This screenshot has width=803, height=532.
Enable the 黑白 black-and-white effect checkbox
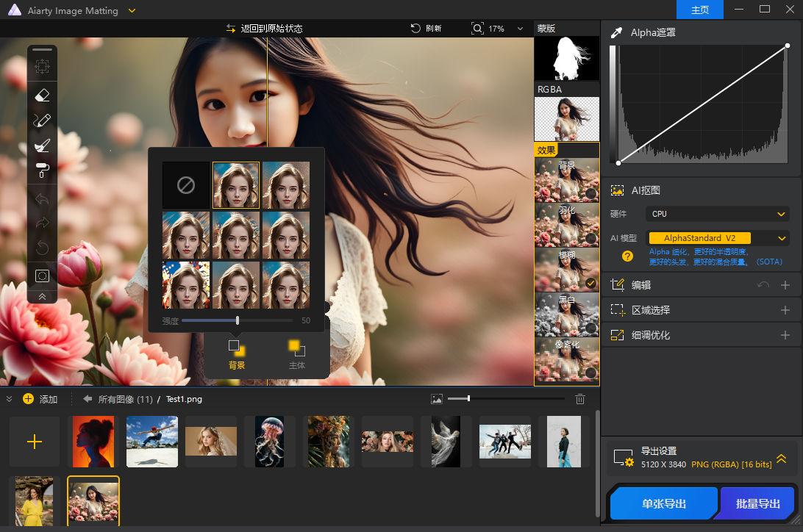tap(590, 327)
